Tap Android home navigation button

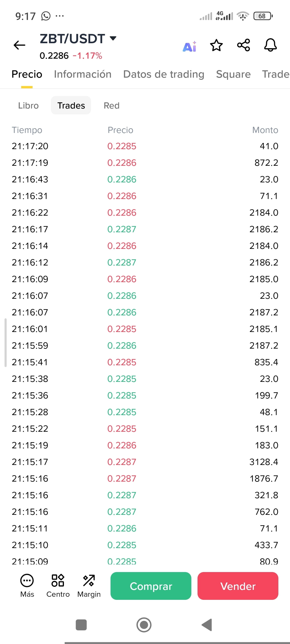coord(144,625)
